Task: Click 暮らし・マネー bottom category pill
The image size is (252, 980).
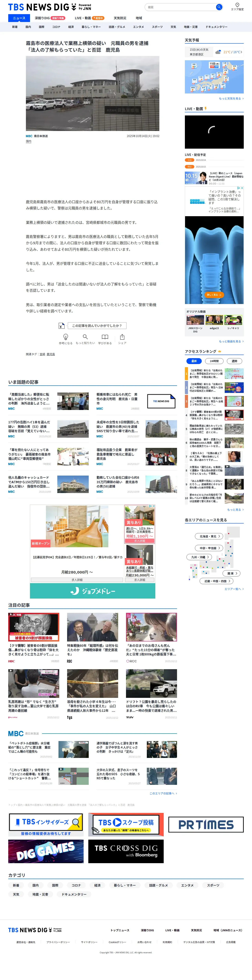Action: [x=125, y=885]
